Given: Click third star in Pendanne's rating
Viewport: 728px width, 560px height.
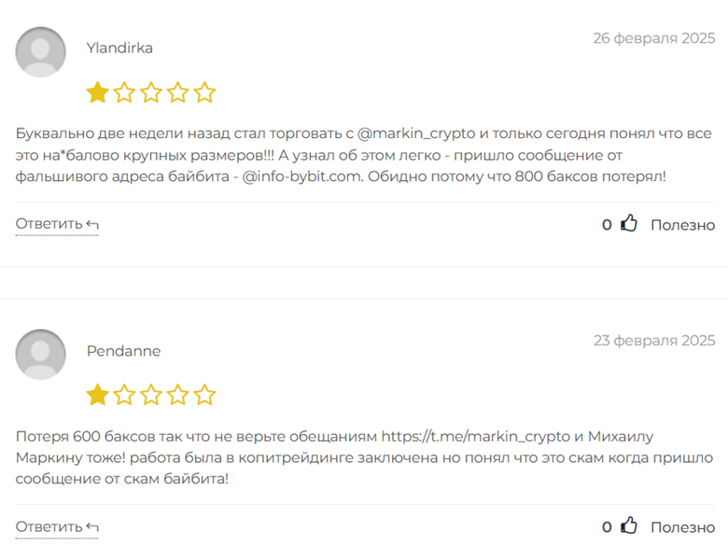Looking at the screenshot, I should pyautogui.click(x=151, y=395).
